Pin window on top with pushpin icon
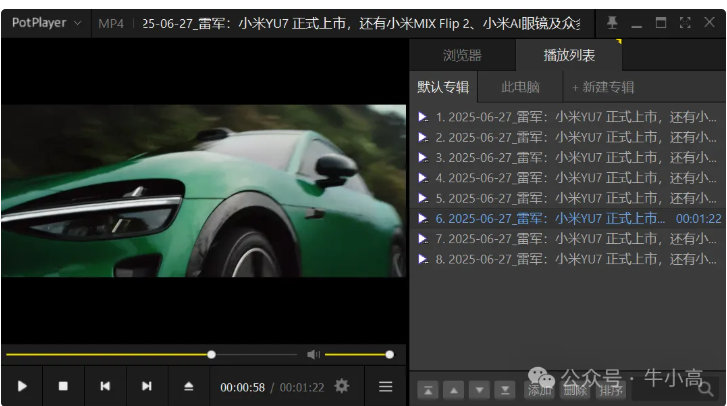This screenshot has height=406, width=727. (x=612, y=22)
